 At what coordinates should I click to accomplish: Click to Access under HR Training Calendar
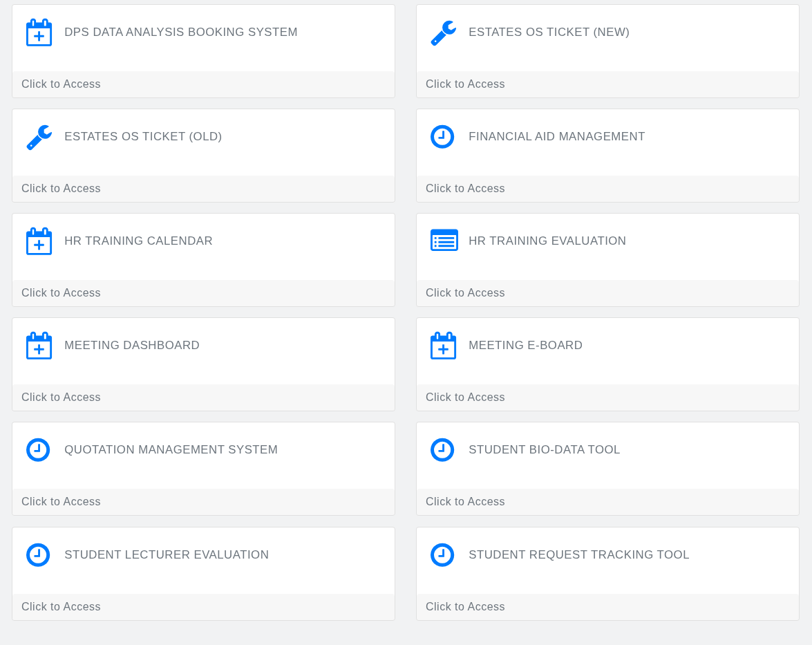pyautogui.click(x=61, y=292)
